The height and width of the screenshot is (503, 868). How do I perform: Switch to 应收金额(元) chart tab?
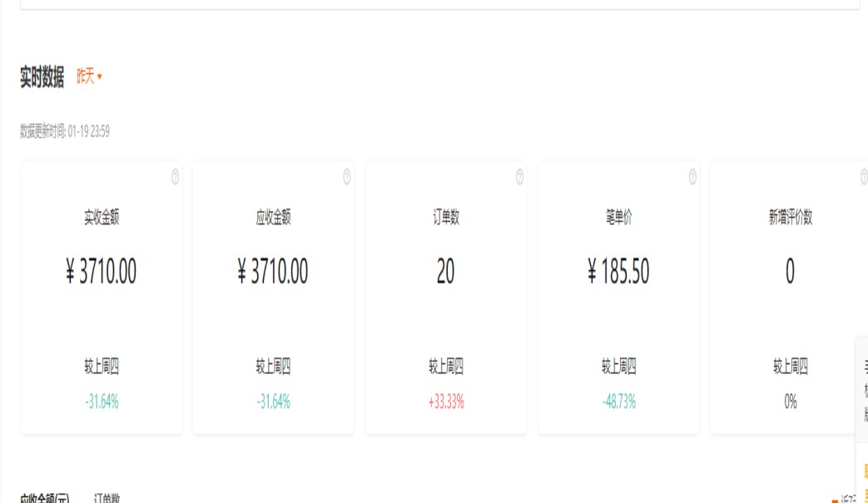pyautogui.click(x=45, y=499)
